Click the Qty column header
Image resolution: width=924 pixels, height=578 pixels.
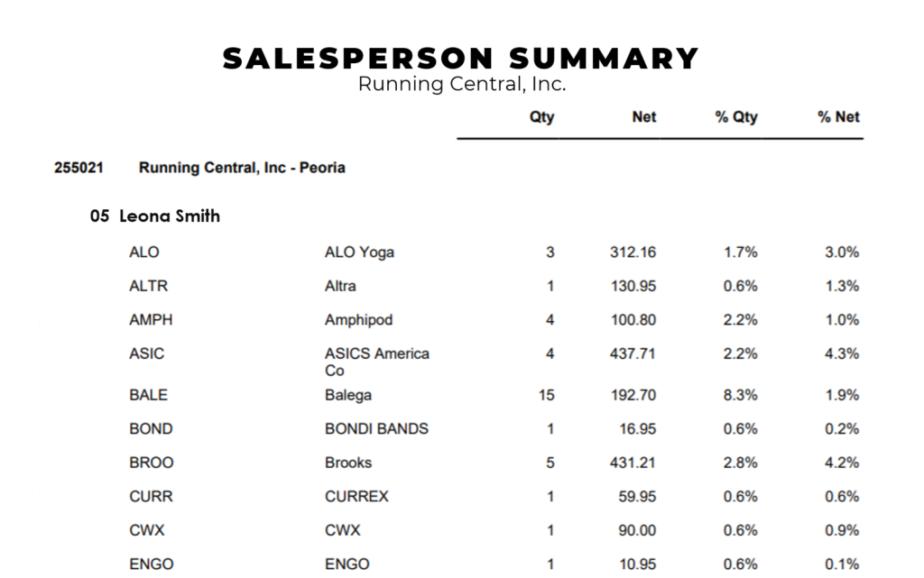pyautogui.click(x=541, y=117)
